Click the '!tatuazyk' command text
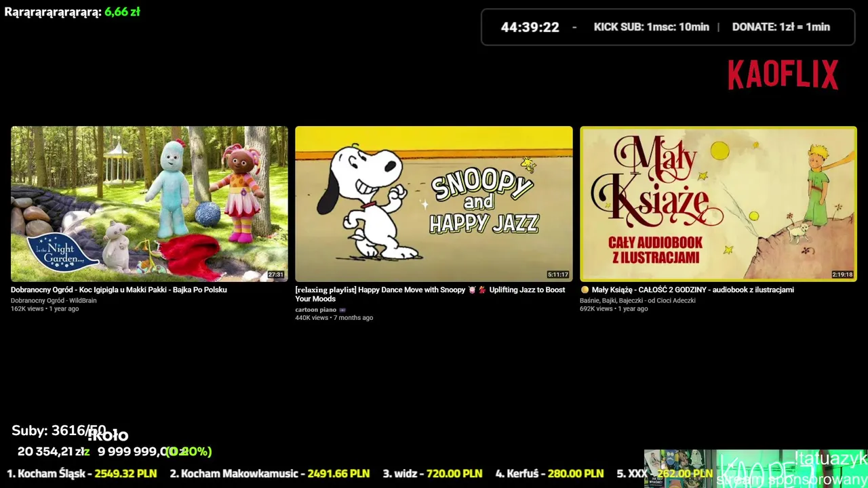 (830, 459)
